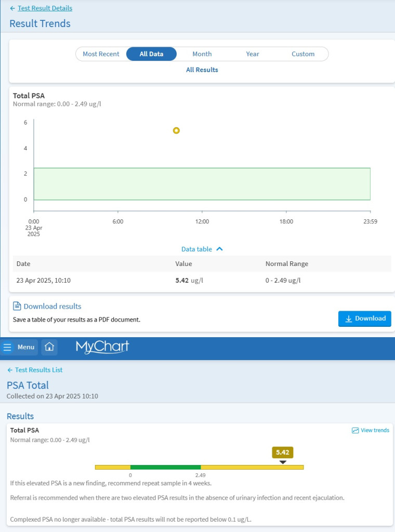
Task: Open the Test Results List link
Action: (x=38, y=370)
